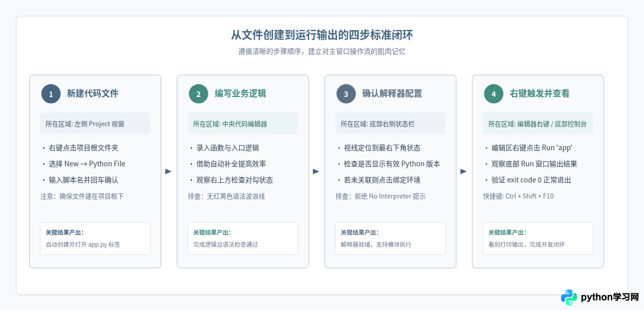Image resolution: width=644 pixels, height=311 pixels.
Task: Select the bullet 观察底部 Run 窗口输出结果
Action: coord(534,164)
